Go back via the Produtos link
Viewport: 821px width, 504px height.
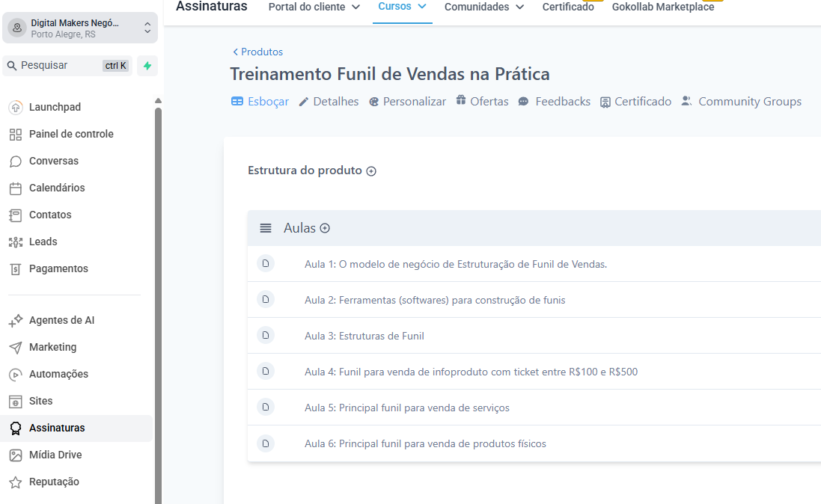pos(257,52)
